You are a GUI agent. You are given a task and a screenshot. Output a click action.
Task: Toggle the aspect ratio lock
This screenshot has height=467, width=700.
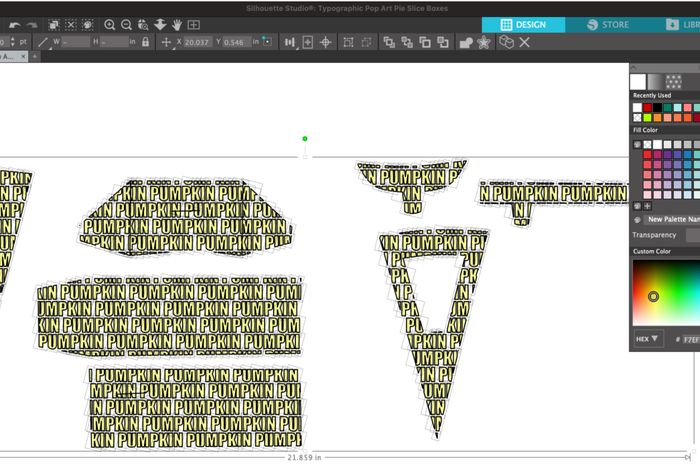coord(146,42)
